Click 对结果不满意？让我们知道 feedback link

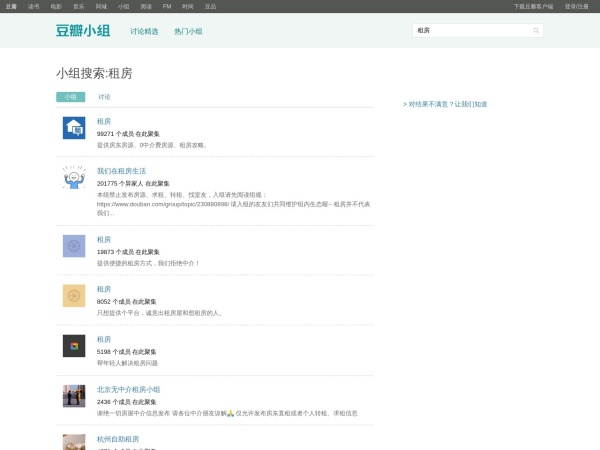pyautogui.click(x=445, y=103)
